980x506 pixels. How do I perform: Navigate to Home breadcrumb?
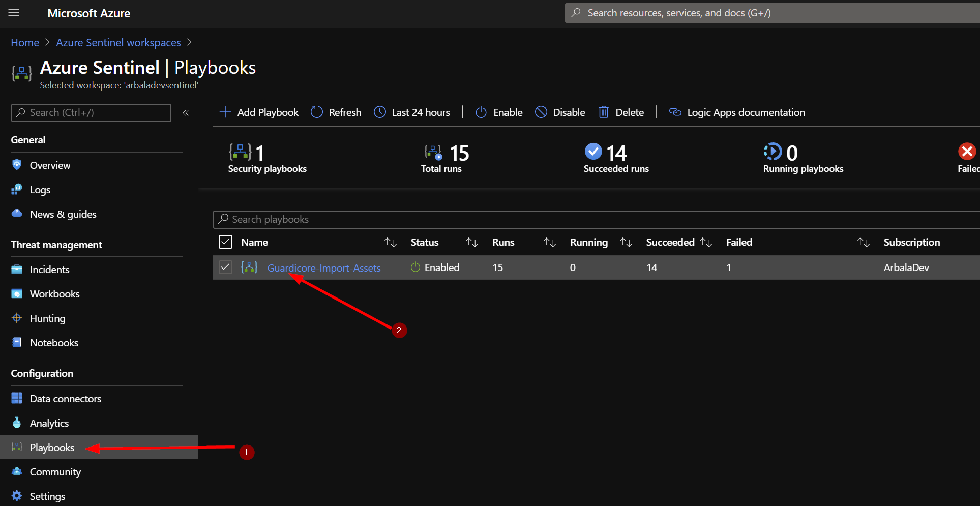(x=25, y=42)
